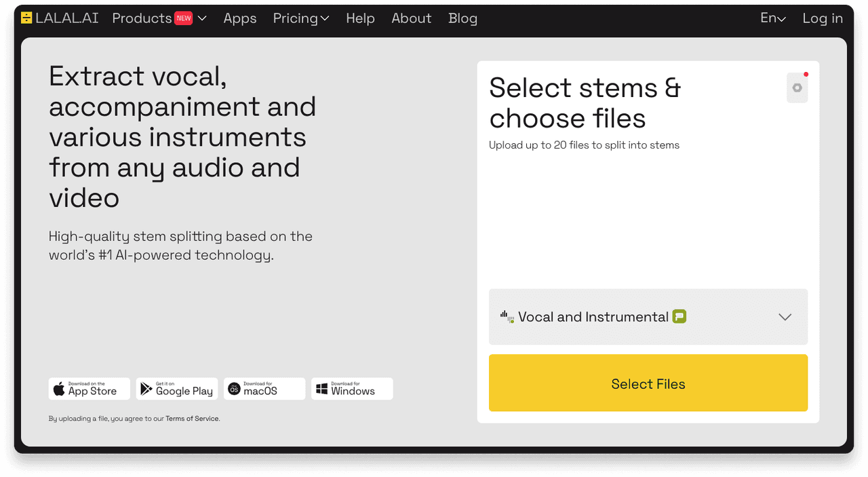Open the Vocal and Instrumental stem selector
This screenshot has width=868, height=477.
point(648,316)
